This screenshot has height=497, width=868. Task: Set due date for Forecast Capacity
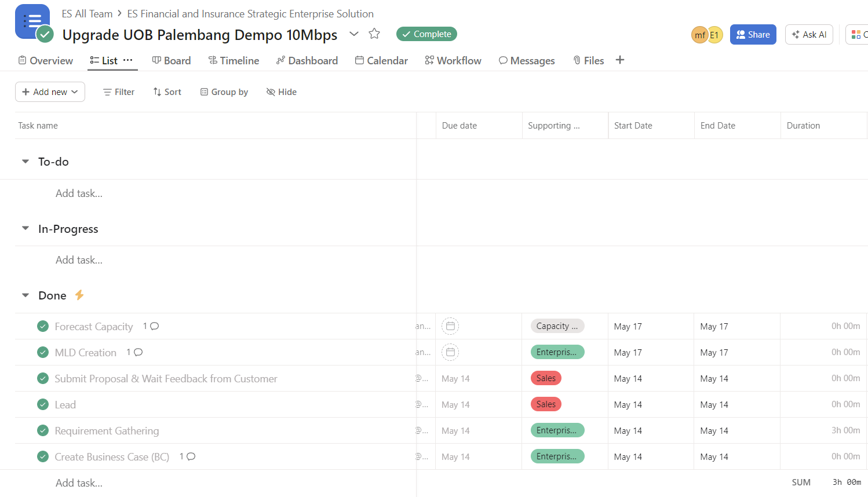tap(450, 327)
